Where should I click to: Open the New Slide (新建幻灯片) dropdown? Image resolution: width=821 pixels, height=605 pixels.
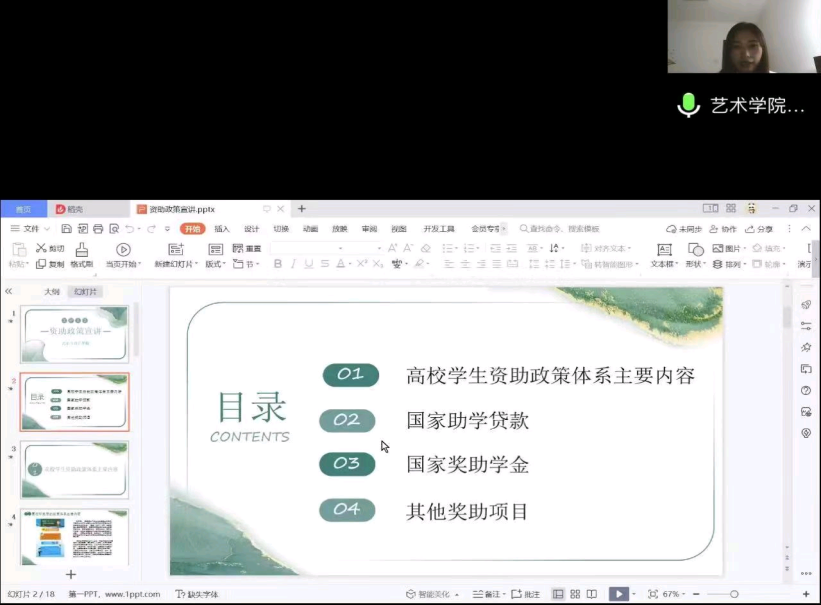point(176,264)
